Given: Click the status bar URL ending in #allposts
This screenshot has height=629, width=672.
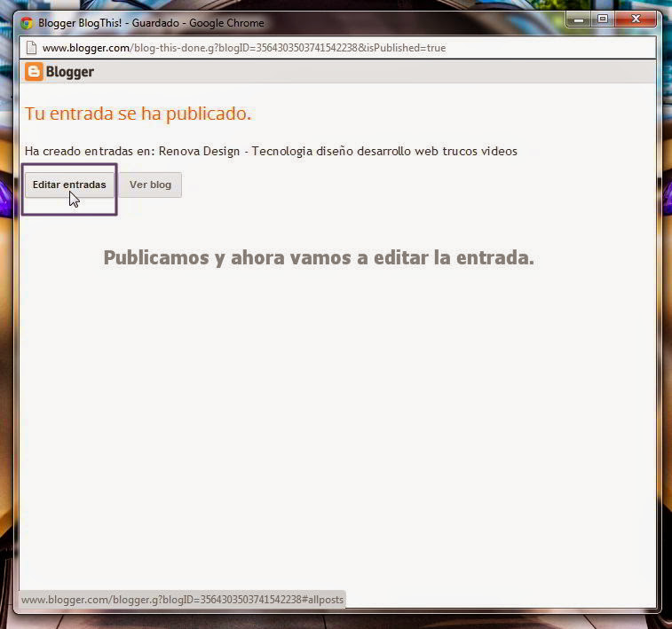Looking at the screenshot, I should [x=183, y=600].
